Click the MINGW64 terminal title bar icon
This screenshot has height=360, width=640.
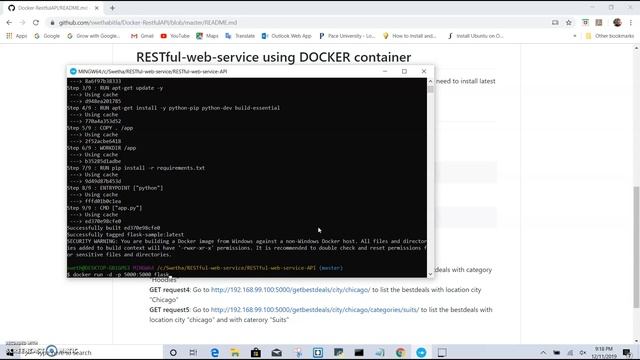[73, 71]
